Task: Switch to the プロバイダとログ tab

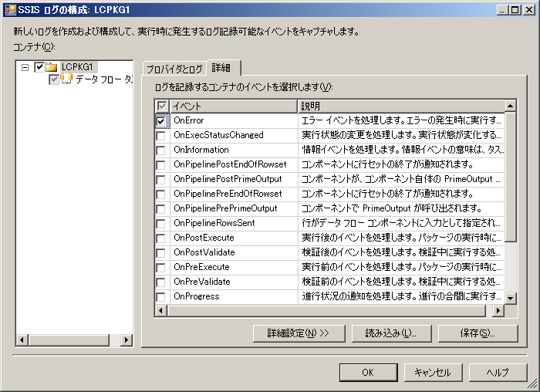Action: click(174, 69)
